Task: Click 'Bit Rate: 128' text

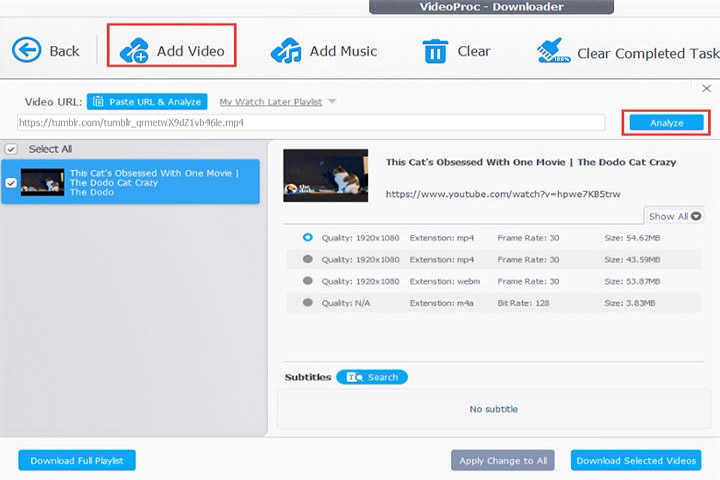Action: [x=523, y=303]
